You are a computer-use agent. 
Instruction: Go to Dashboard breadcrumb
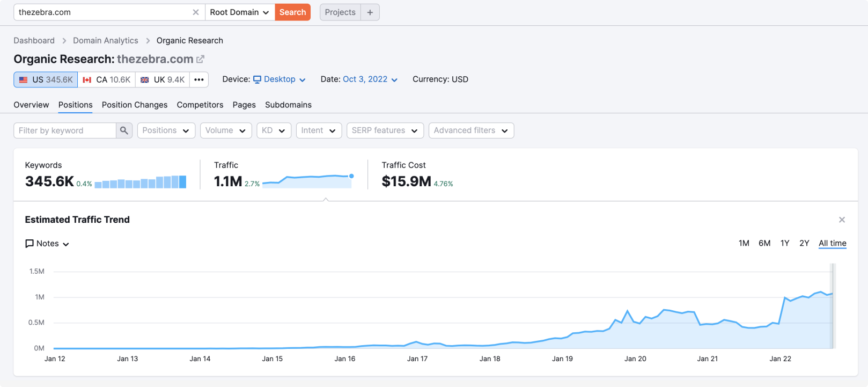(34, 41)
